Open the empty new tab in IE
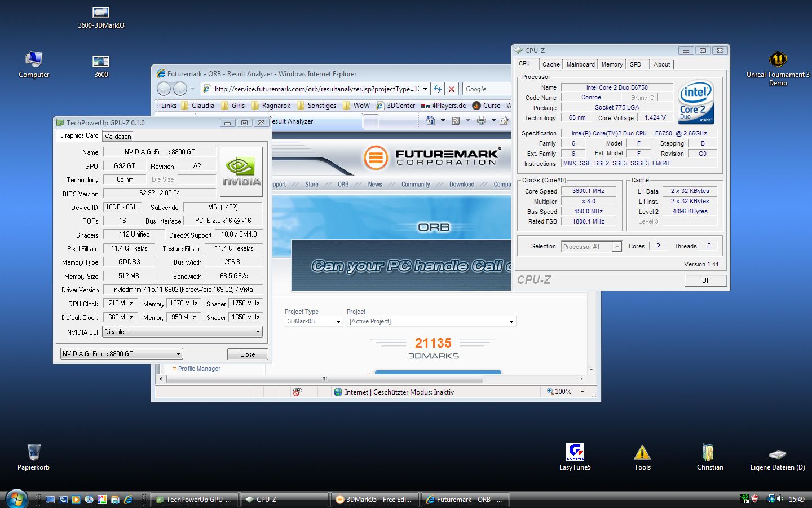812x508 pixels. tap(370, 121)
